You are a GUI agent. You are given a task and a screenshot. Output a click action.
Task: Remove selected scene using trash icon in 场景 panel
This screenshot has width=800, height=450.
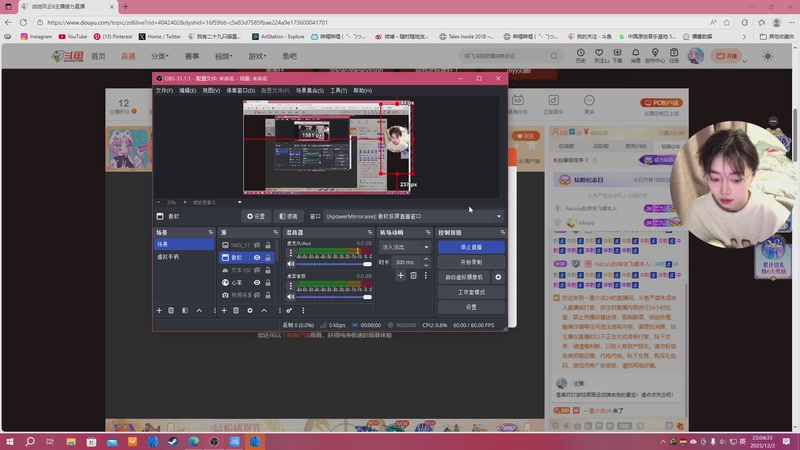coord(171,310)
